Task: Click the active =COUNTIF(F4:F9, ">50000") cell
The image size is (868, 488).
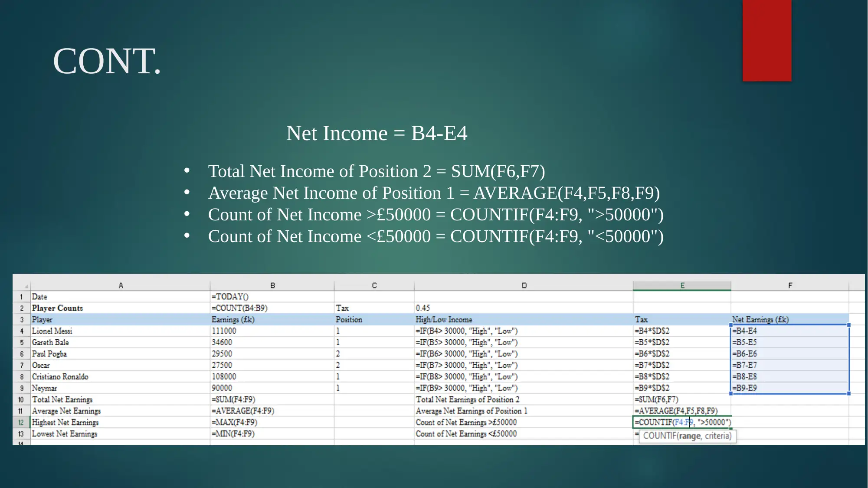Action: pos(682,422)
